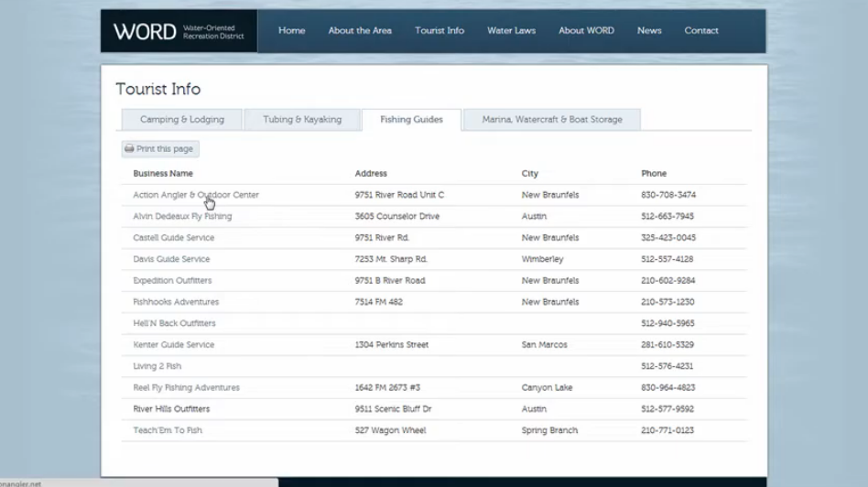The height and width of the screenshot is (487, 868).
Task: Click the City column header
Action: click(x=530, y=173)
